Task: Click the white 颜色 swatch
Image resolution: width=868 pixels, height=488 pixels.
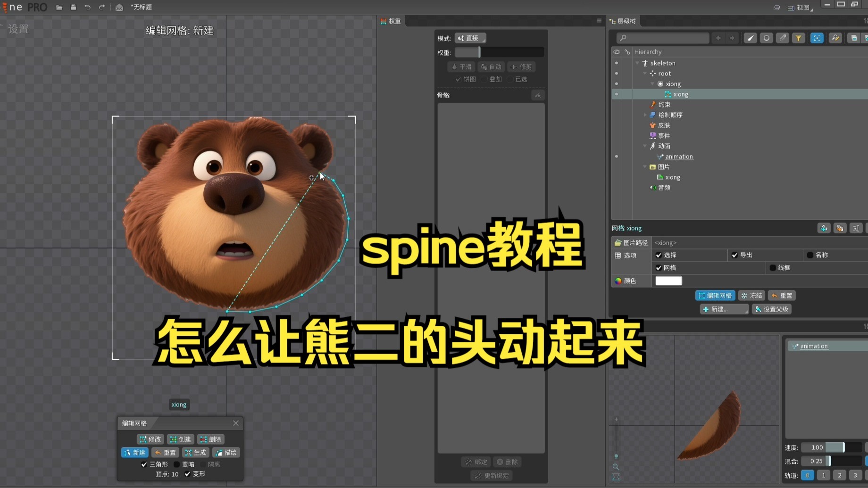Action: coord(668,281)
